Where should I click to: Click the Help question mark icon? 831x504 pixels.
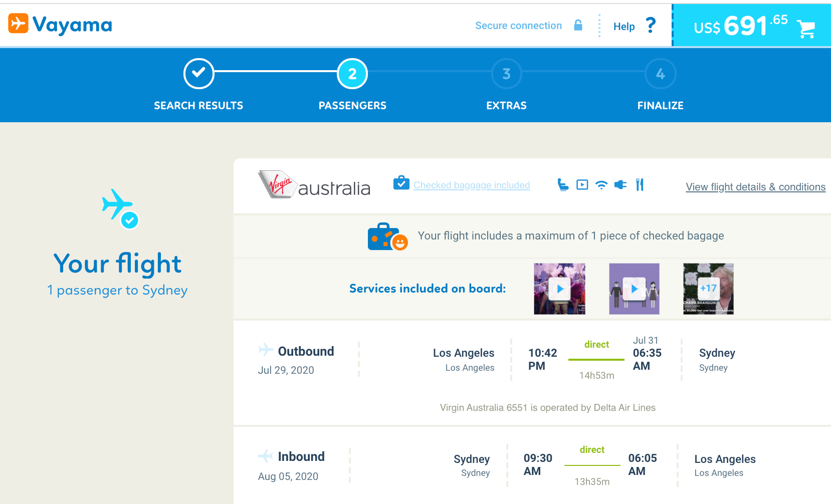coord(651,25)
